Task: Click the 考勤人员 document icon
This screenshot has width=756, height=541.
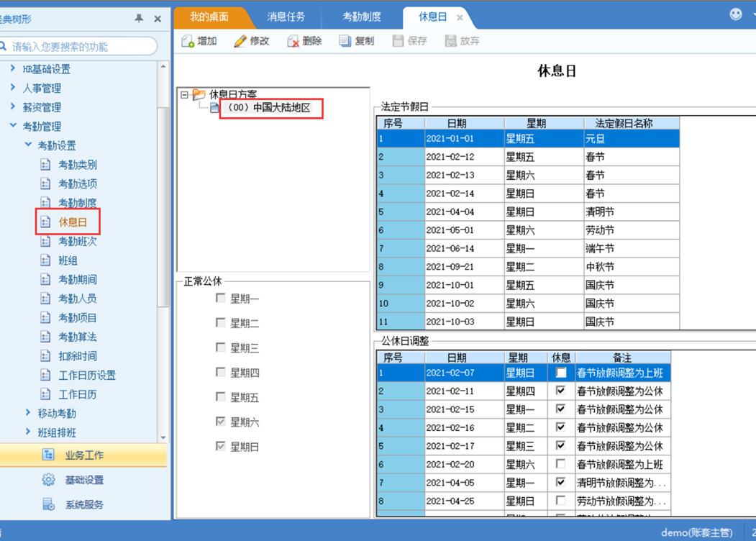Action: (45, 299)
